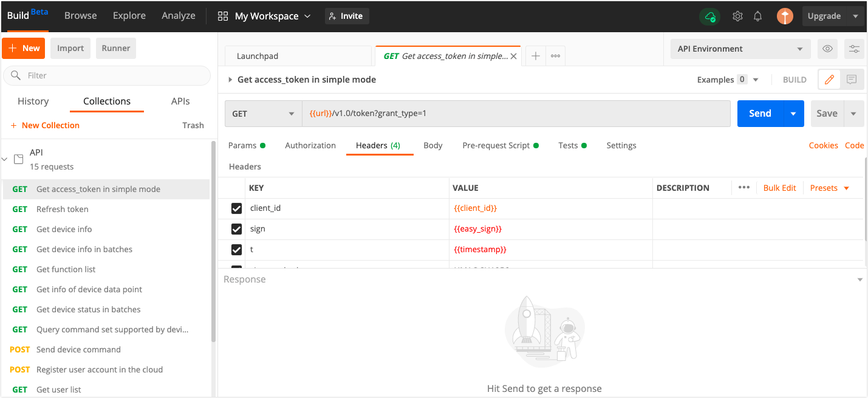Switch to the Authorization tab
The width and height of the screenshot is (868, 398).
310,145
